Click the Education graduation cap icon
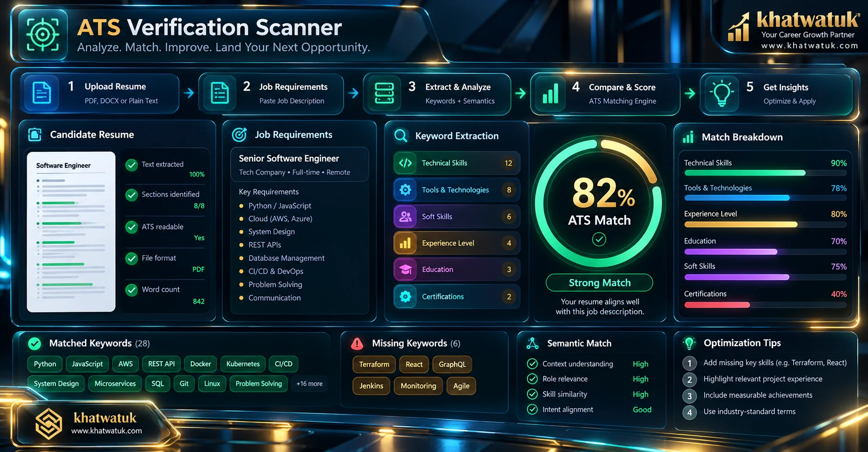 click(x=406, y=270)
